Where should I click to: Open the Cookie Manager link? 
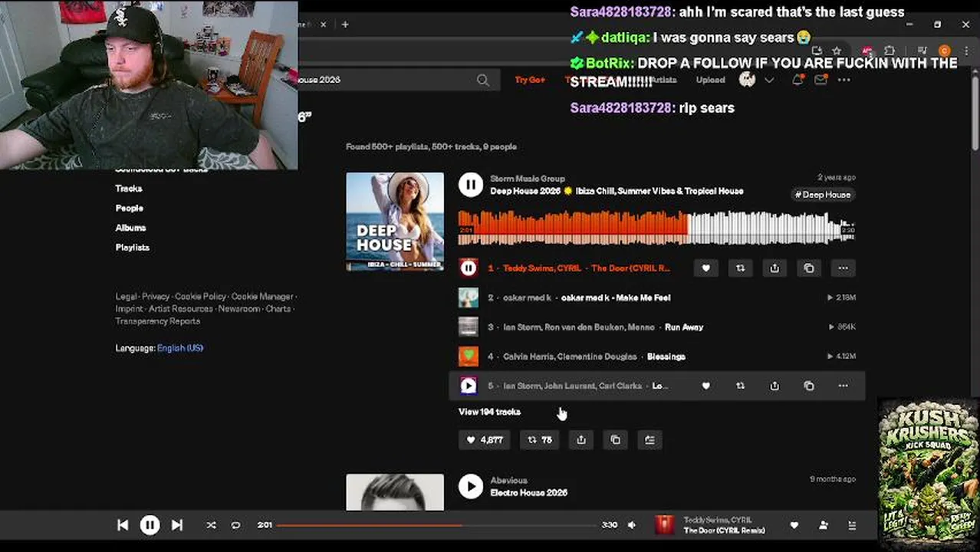point(262,297)
